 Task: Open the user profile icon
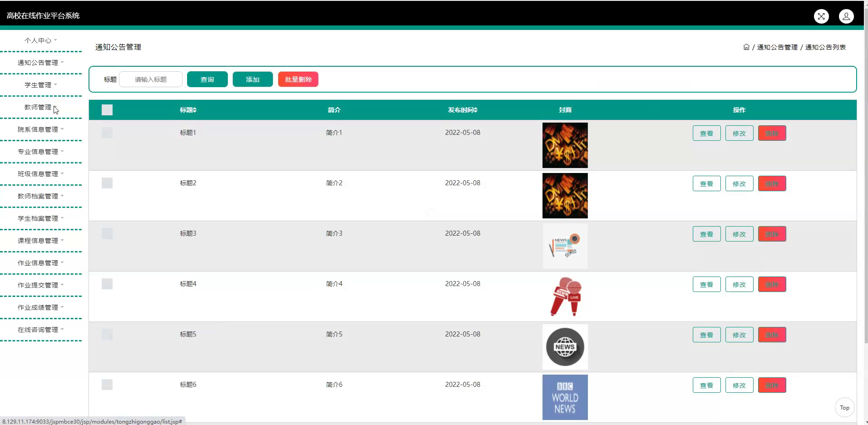click(846, 16)
